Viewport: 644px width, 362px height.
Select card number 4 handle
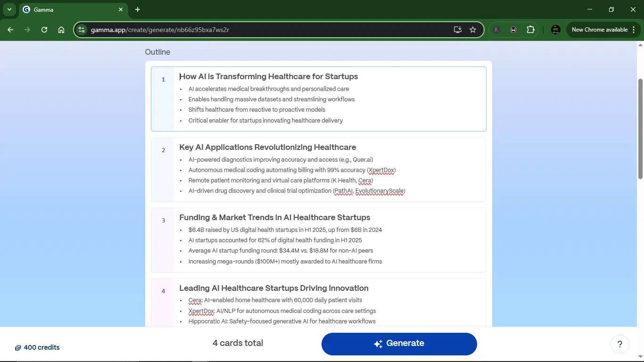[163, 302]
